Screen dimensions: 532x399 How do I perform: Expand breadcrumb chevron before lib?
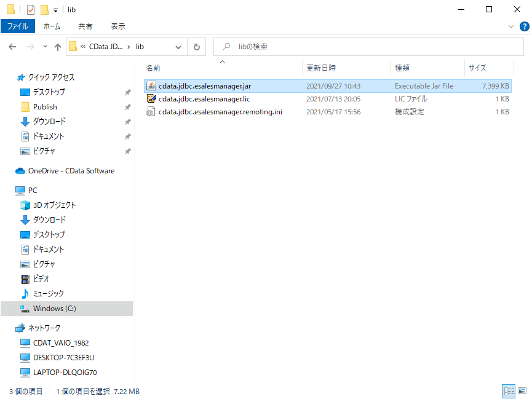(x=129, y=47)
